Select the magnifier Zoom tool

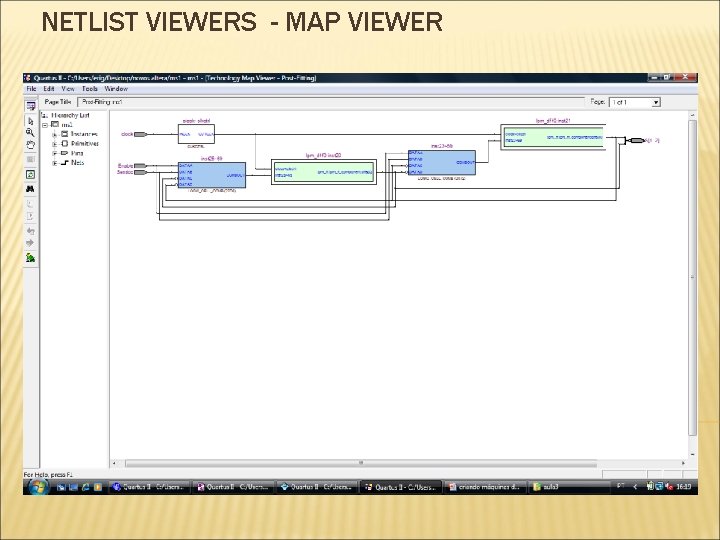31,133
